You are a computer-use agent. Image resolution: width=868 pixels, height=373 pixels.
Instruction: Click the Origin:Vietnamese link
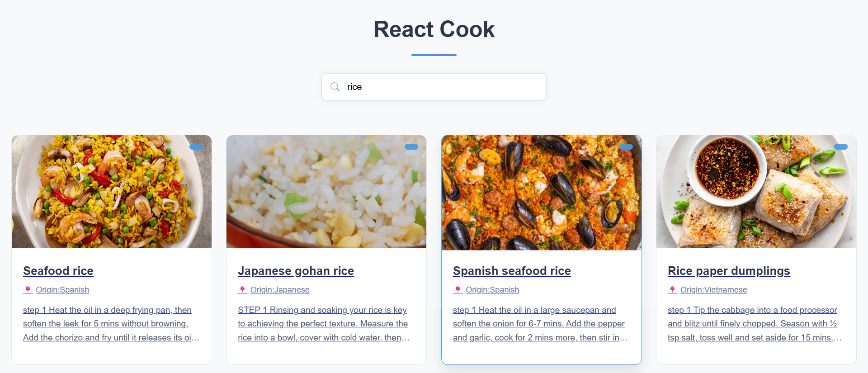(713, 290)
